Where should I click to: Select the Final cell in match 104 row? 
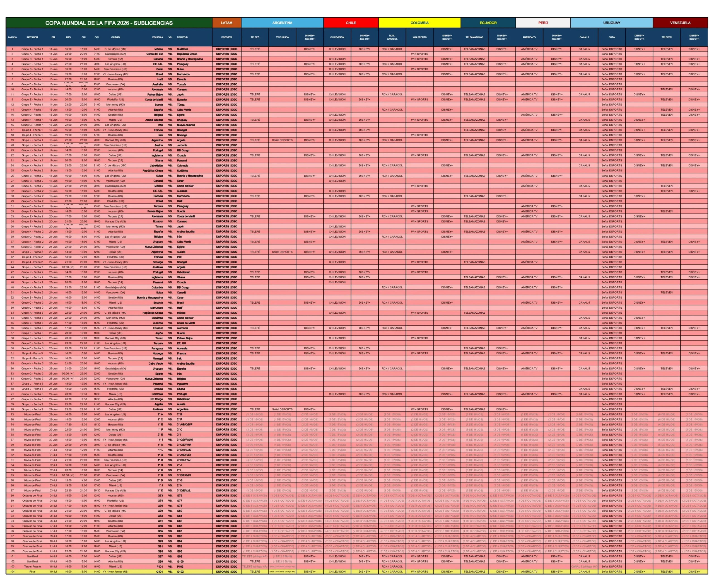(x=32, y=571)
